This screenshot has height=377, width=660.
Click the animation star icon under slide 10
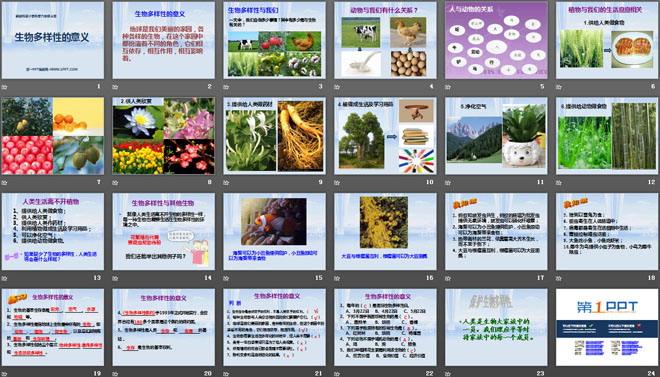click(337, 183)
